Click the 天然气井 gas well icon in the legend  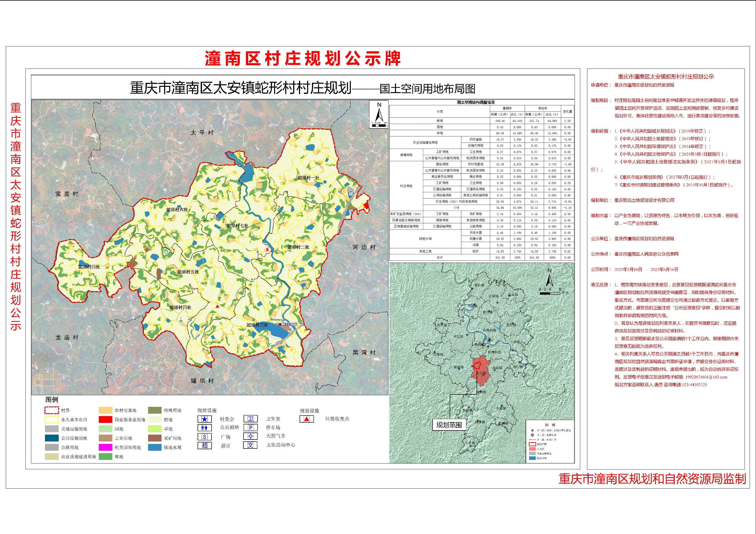[250, 436]
